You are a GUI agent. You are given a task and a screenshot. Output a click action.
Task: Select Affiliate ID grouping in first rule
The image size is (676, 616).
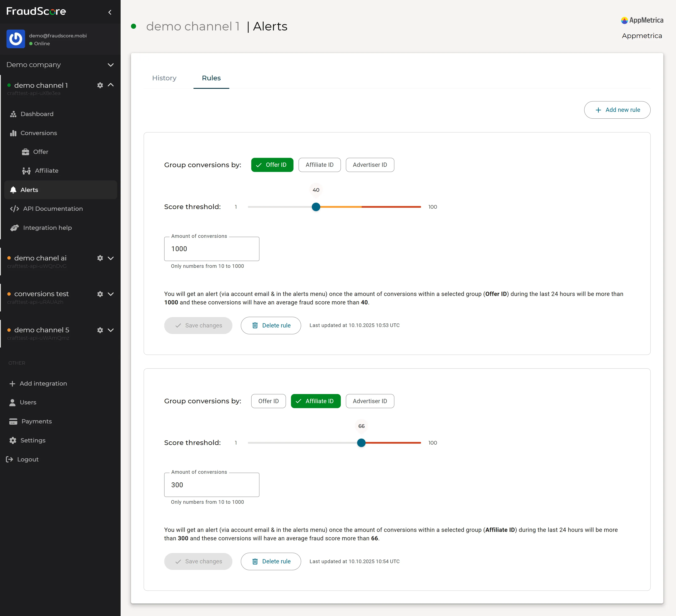point(319,165)
